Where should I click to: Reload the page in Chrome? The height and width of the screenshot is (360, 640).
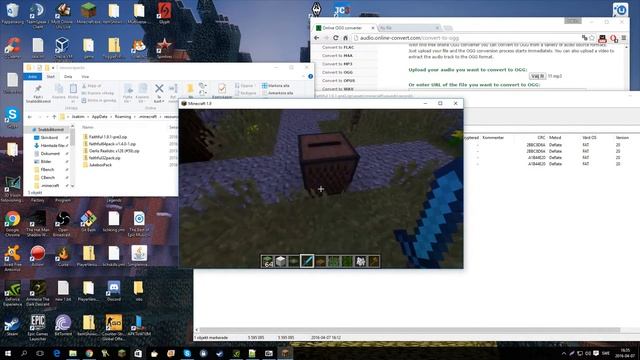click(336, 38)
